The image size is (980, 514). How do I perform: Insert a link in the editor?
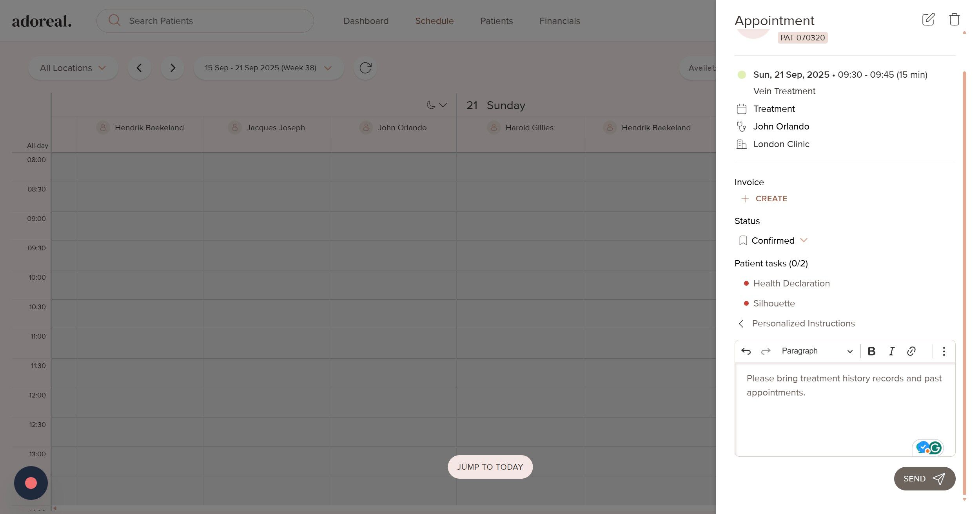click(911, 351)
